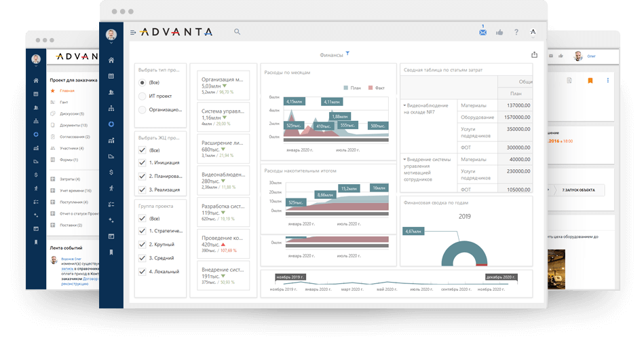The image size is (644, 339).
Task: Click the orange bookmark icon in right window
Action: [590, 81]
